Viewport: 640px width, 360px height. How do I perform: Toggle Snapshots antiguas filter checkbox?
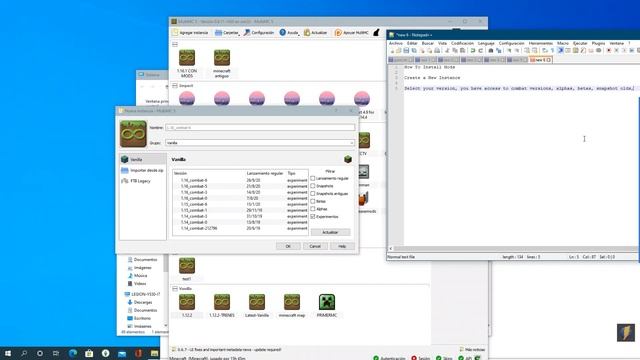pos(313,193)
